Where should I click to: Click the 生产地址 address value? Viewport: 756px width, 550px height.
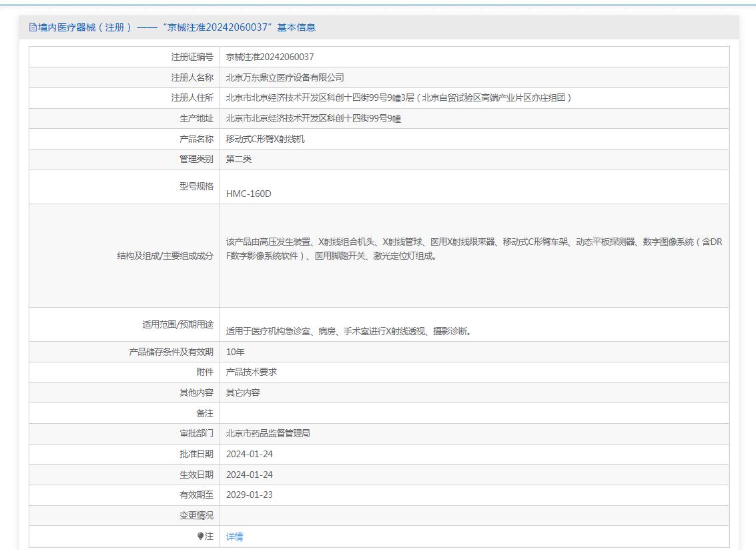314,119
